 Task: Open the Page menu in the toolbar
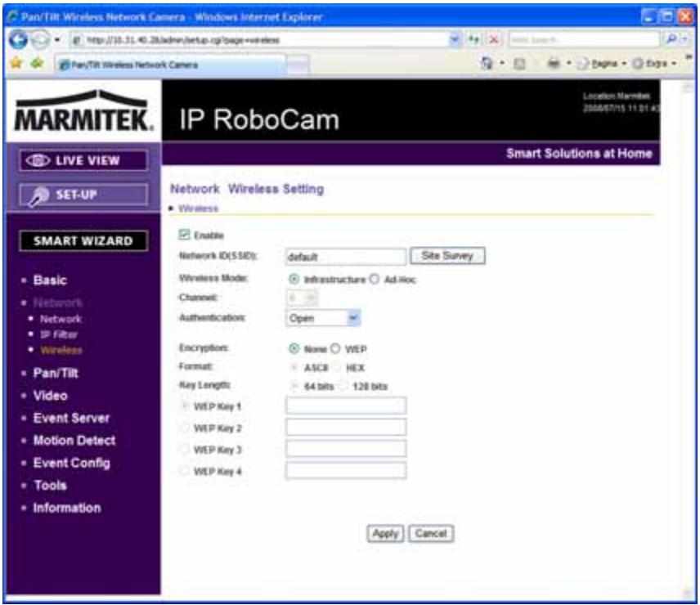coord(601,64)
